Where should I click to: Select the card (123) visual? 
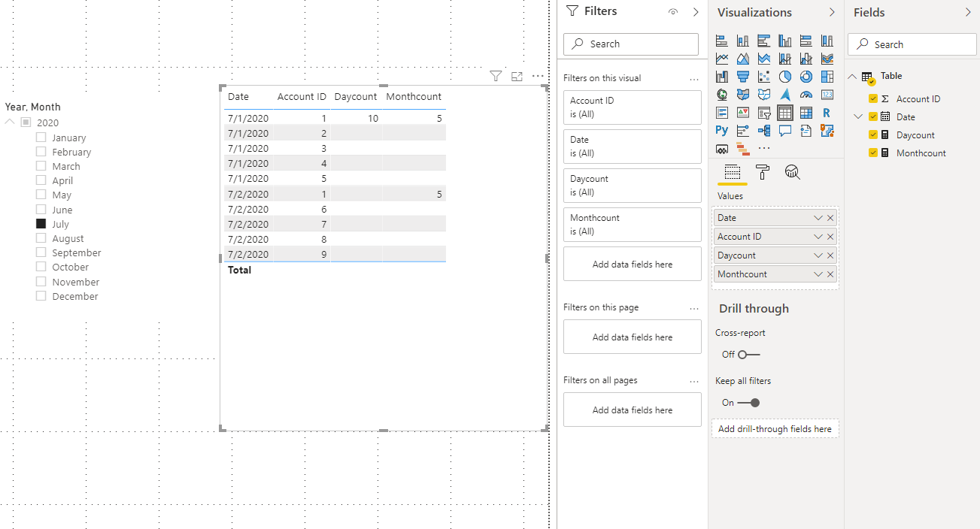tap(827, 95)
